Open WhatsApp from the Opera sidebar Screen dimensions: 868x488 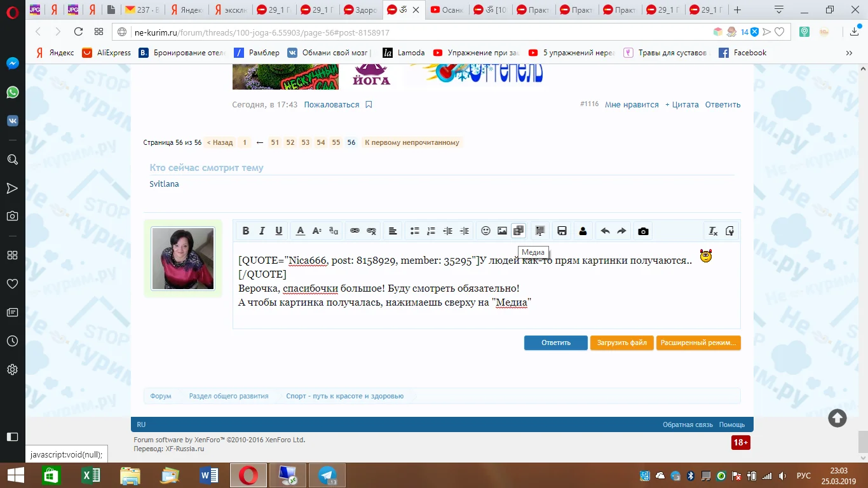(x=12, y=92)
